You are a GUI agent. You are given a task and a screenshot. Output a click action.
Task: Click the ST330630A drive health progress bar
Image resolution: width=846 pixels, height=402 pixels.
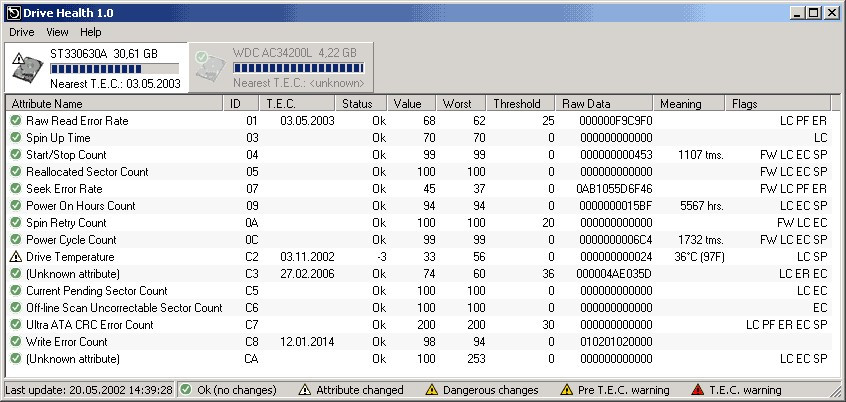[114, 69]
